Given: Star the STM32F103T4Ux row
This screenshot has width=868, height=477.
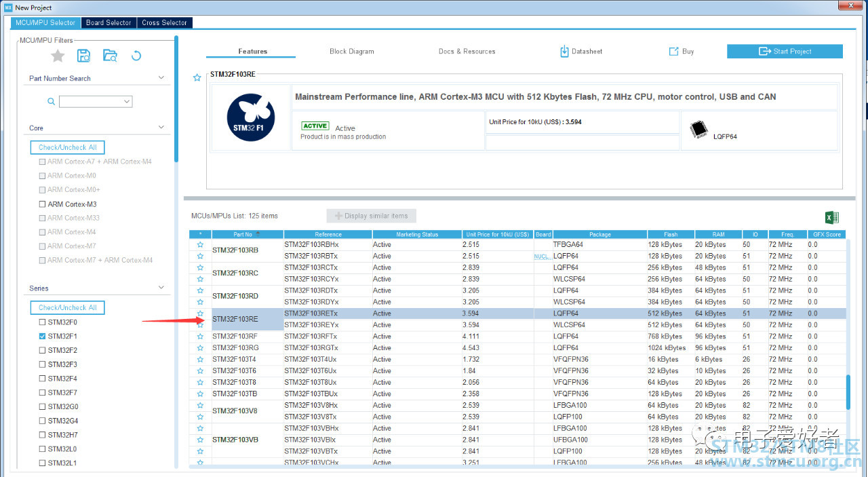Looking at the screenshot, I should [200, 360].
